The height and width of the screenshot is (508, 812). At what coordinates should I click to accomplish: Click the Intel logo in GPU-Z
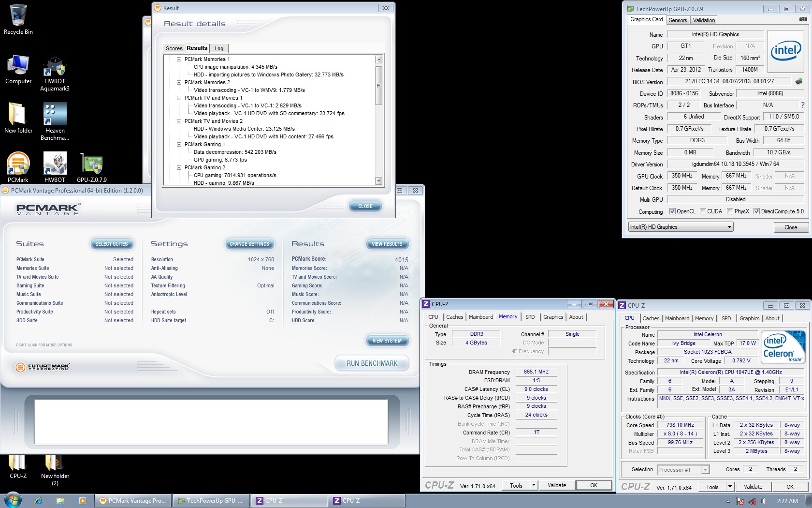click(x=785, y=51)
